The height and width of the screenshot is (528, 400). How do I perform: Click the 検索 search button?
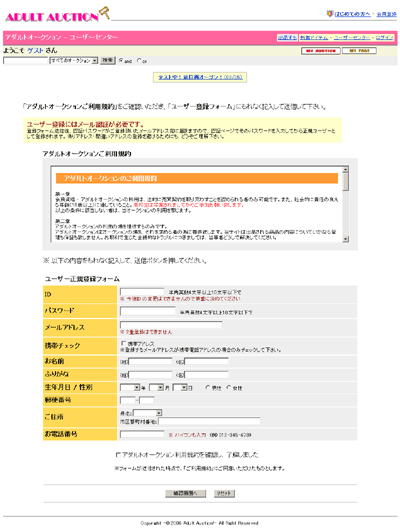(x=108, y=60)
